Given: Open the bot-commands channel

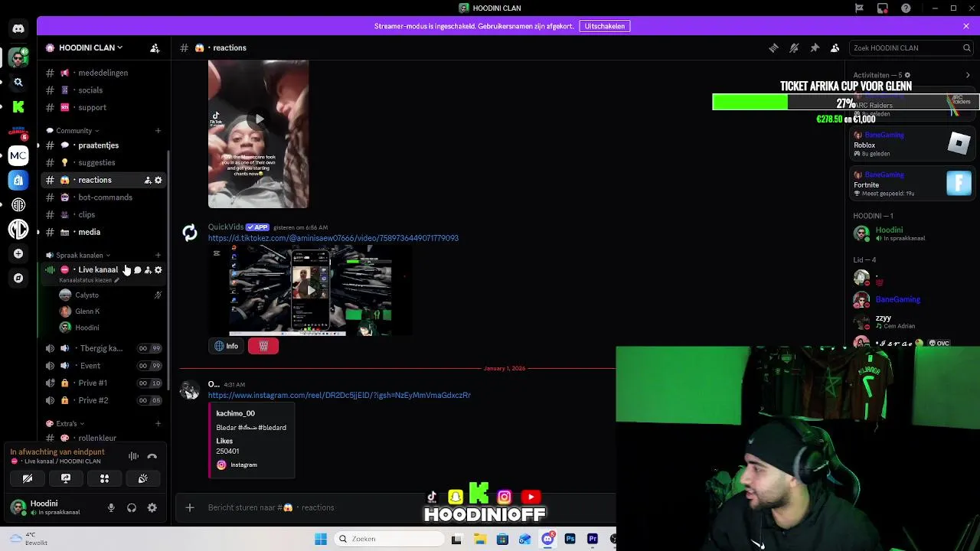Looking at the screenshot, I should [103, 197].
